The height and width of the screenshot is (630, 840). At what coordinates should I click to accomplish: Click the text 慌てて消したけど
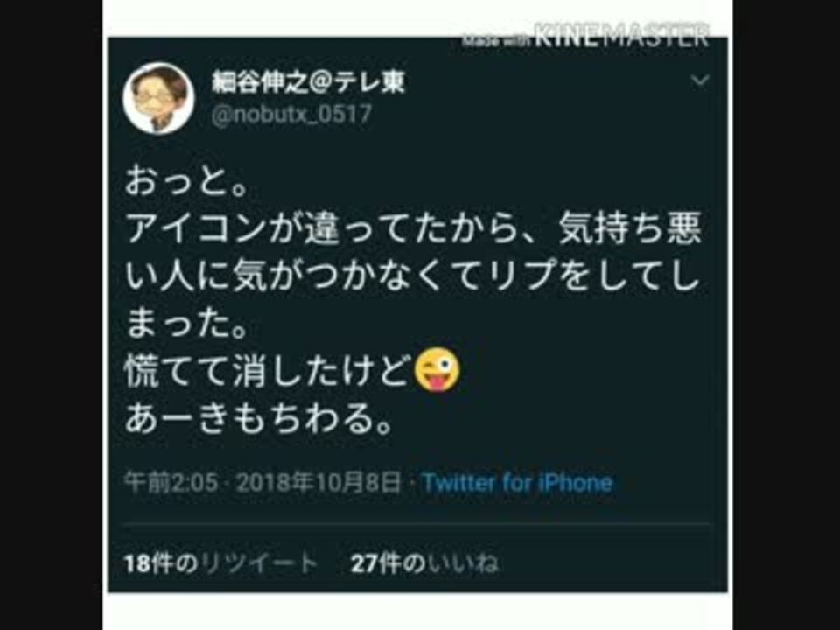[x=269, y=371]
